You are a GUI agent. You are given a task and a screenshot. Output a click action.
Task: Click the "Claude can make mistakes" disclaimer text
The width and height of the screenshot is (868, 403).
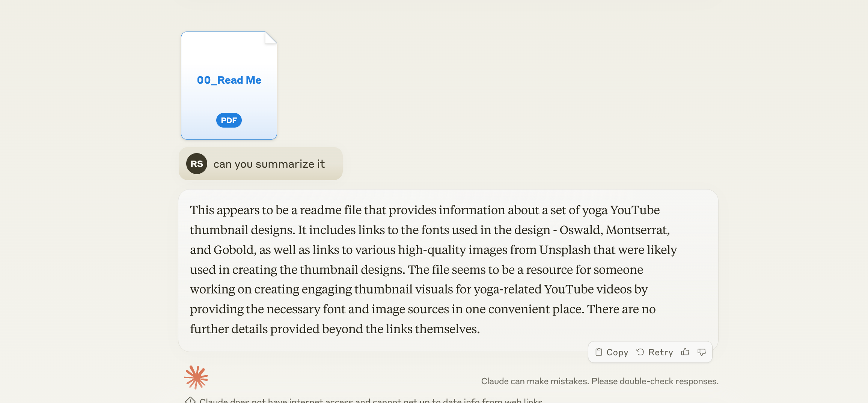click(600, 381)
